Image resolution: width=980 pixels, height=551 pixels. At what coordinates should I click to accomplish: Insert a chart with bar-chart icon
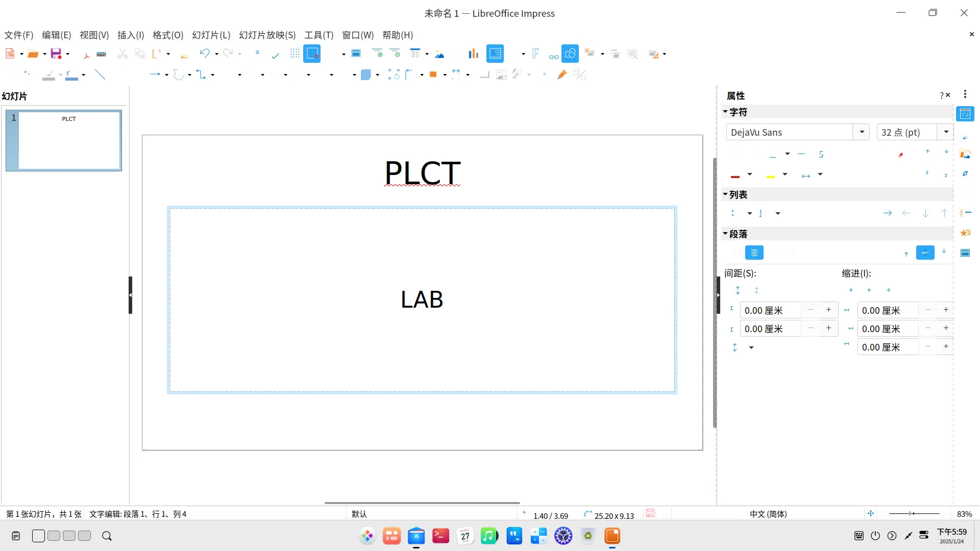click(473, 54)
